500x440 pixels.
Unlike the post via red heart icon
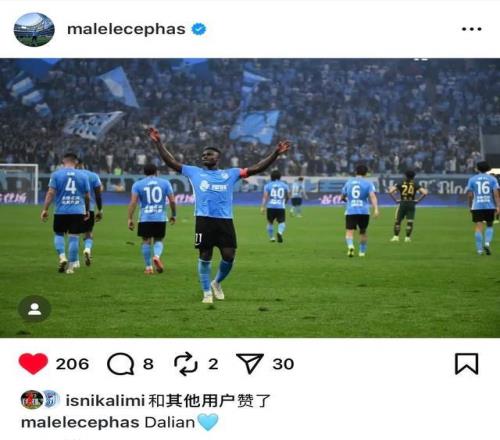33,364
